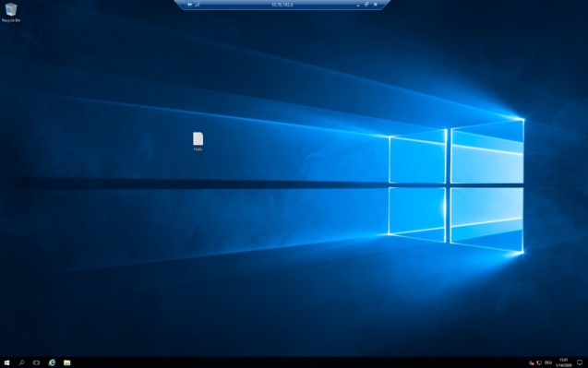
Task: Open the Windows Start menu
Action: point(6,362)
